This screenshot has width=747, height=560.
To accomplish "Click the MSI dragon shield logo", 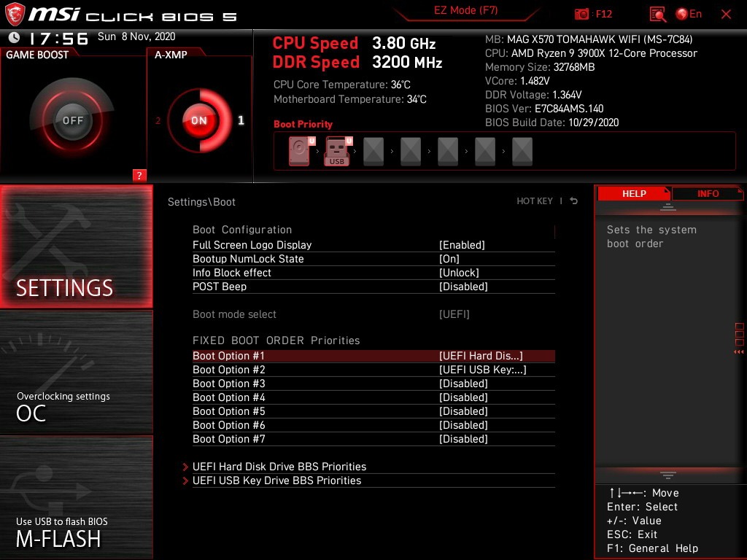I will [x=15, y=14].
